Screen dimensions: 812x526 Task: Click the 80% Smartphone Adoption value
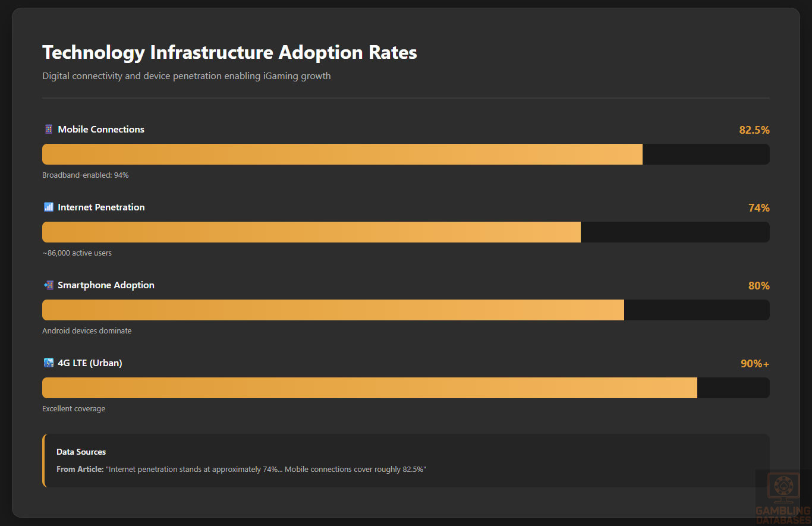tap(759, 286)
